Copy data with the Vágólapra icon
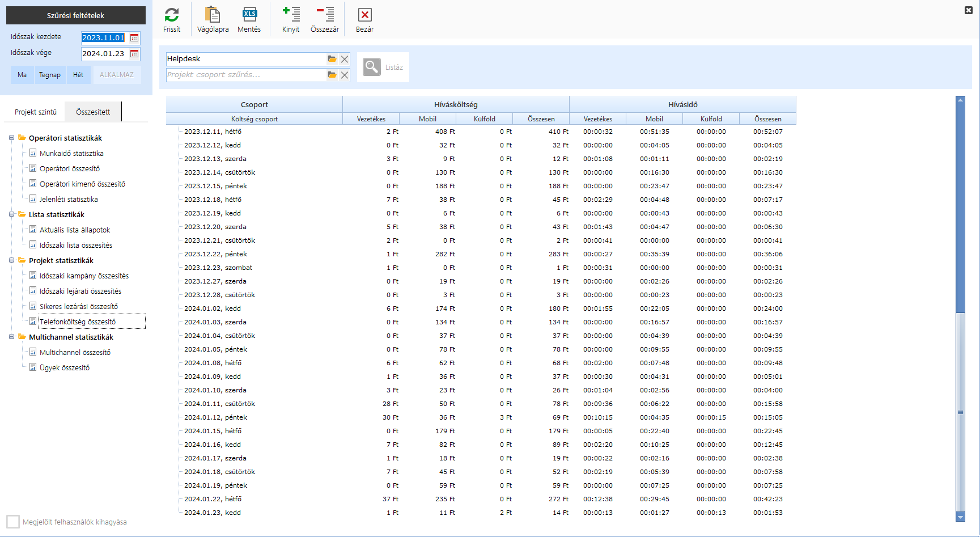980x537 pixels. coord(213,15)
